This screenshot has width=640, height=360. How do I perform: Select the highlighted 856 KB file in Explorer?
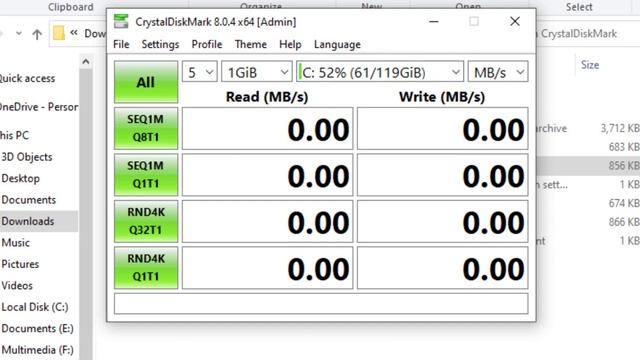[588, 165]
